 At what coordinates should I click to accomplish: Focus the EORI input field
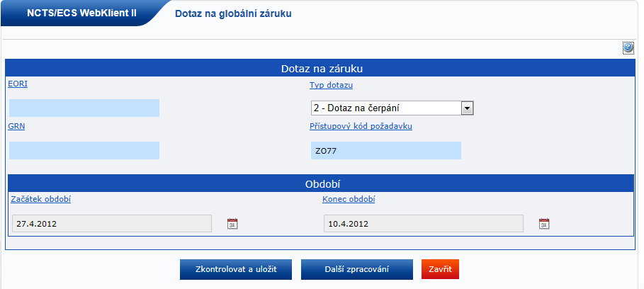tap(84, 108)
